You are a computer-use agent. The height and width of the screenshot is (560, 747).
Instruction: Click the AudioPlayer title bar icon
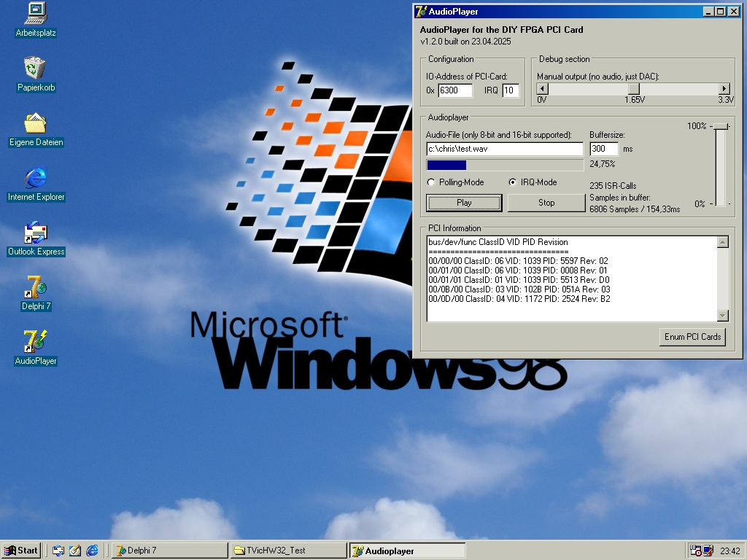pos(421,12)
